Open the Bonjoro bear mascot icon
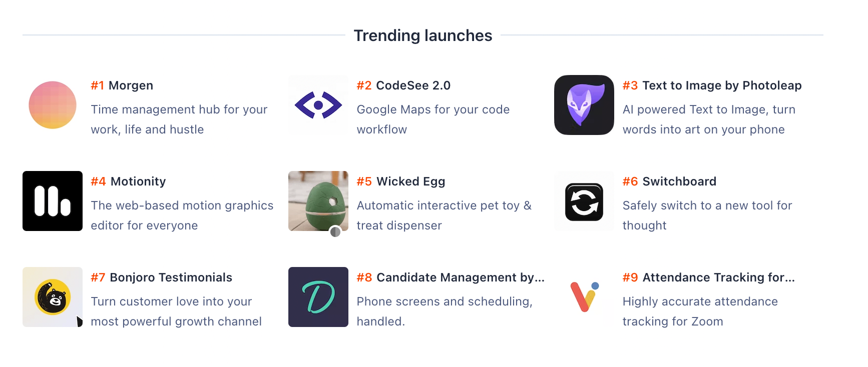 click(x=53, y=297)
